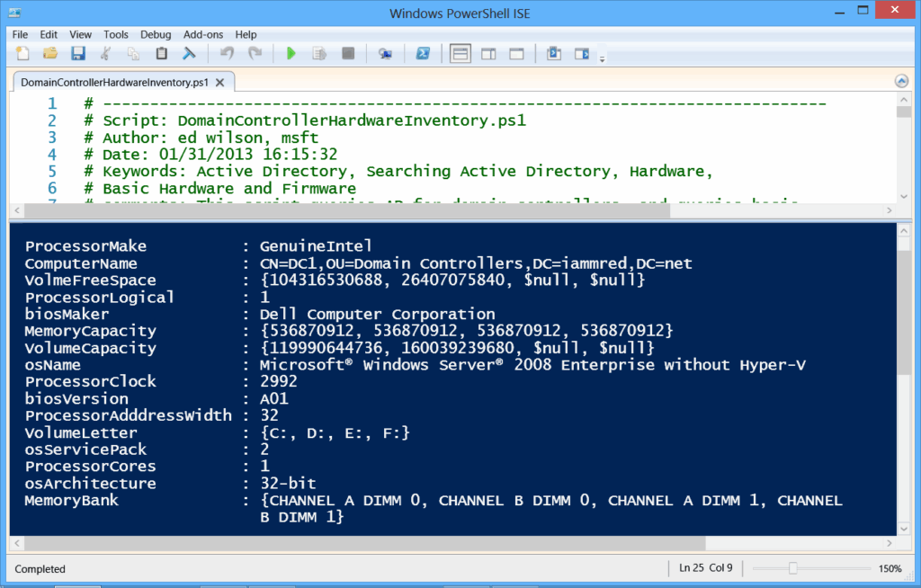921x588 pixels.
Task: Launch PowerShell.exe via its toolbar icon
Action: 423,53
